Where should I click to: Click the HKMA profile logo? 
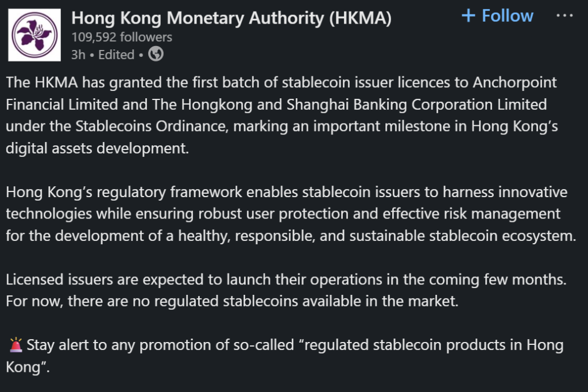click(34, 34)
